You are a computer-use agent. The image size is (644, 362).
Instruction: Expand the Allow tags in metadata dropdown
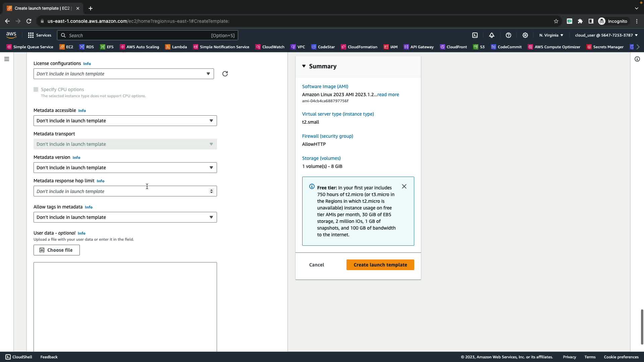click(x=125, y=217)
